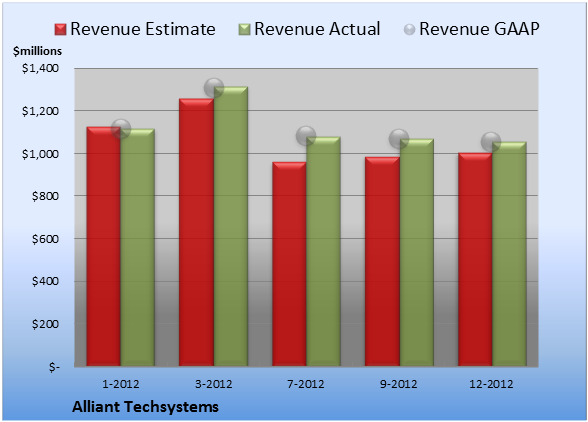Click the red Revenue Estimate legend swatch
Viewport: 588px width, 422px height.
click(x=60, y=30)
